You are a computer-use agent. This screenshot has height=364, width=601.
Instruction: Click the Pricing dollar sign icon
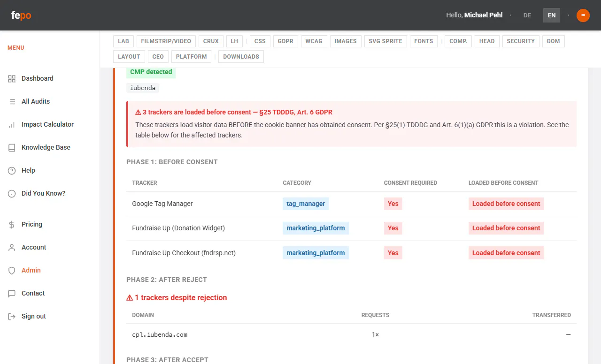pos(12,225)
